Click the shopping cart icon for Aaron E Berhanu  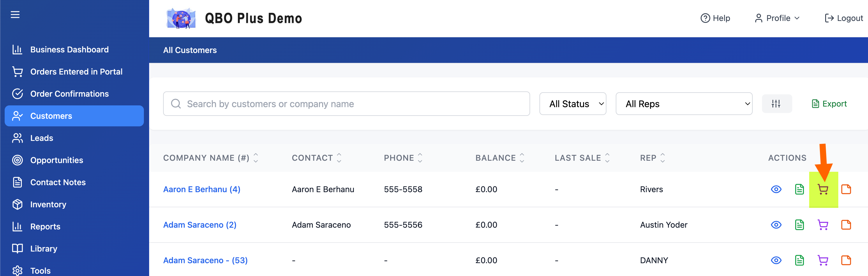pos(823,190)
